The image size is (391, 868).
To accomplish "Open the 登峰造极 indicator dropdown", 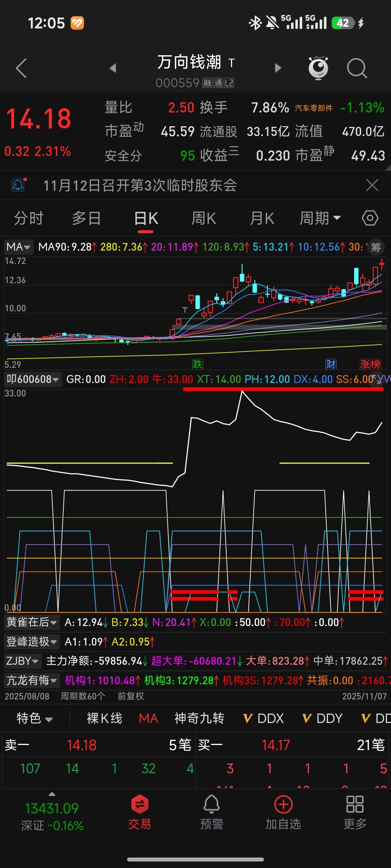I will click(x=32, y=642).
